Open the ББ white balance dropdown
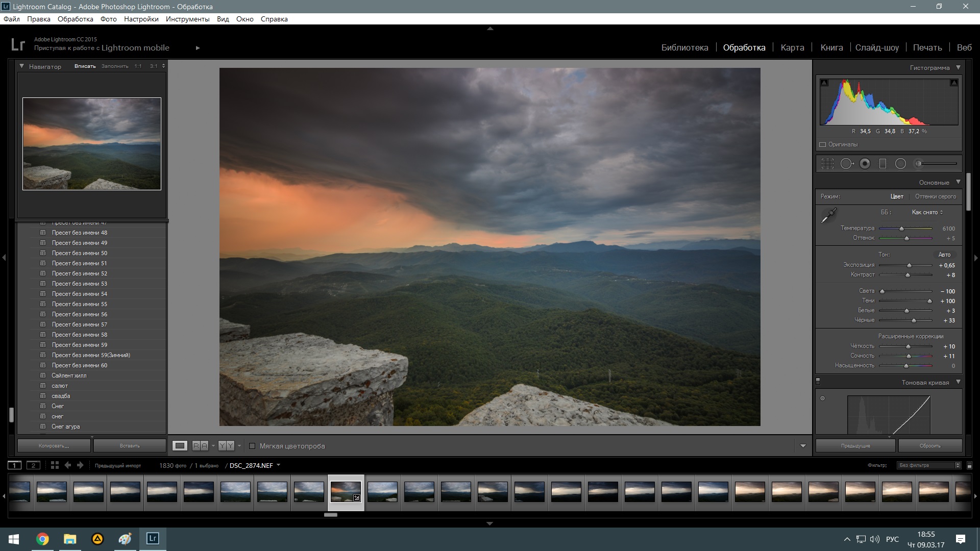Screen dimensions: 980x551 click(927, 212)
